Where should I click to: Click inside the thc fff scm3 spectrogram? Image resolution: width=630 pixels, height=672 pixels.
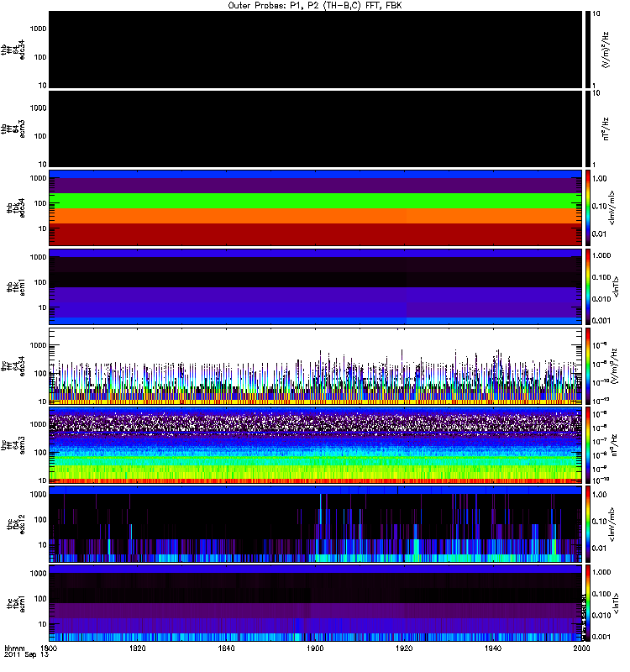pos(315,445)
